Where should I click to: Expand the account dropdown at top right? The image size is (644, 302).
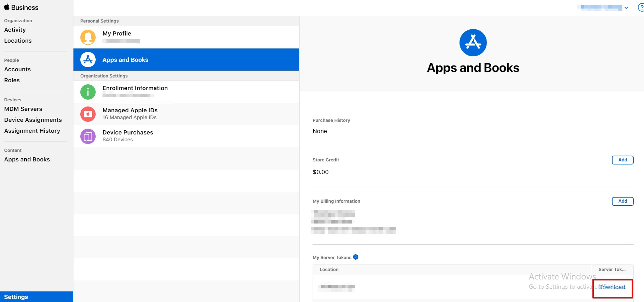[x=626, y=8]
